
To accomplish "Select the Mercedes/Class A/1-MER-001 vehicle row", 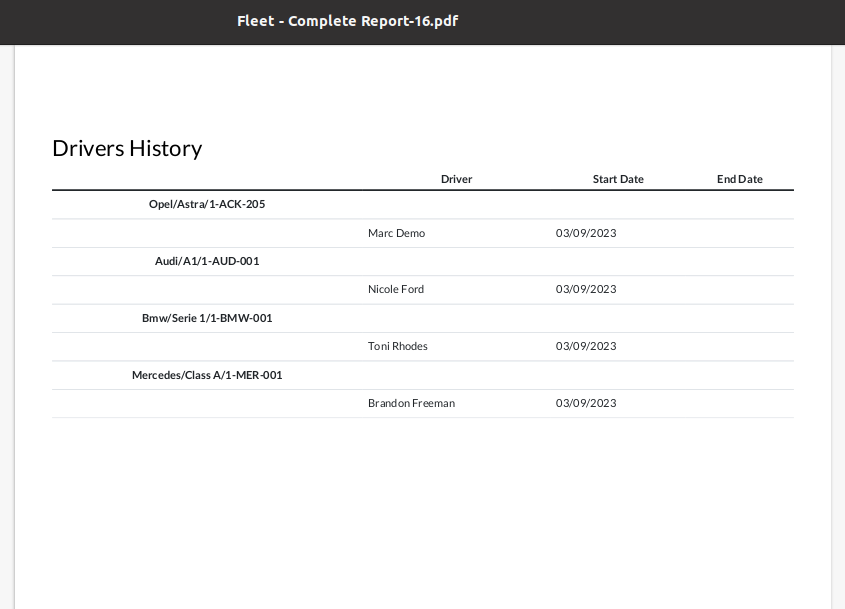I will tap(422, 375).
